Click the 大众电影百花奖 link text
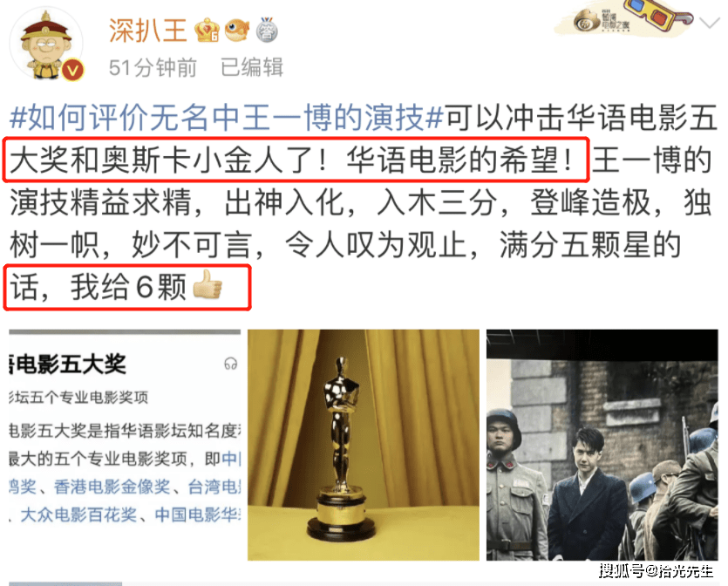The height and width of the screenshot is (586, 728). pyautogui.click(x=78, y=515)
